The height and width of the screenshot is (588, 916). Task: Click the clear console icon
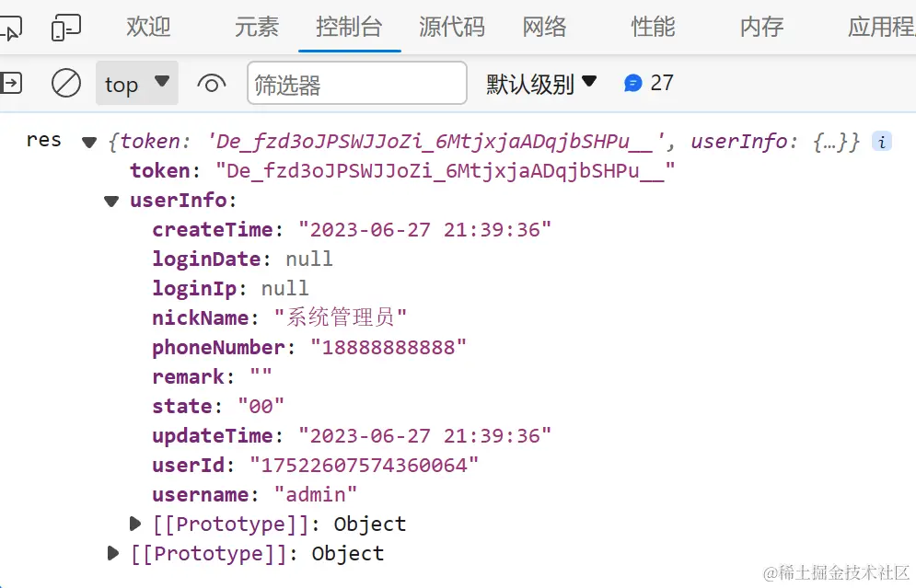(x=66, y=84)
